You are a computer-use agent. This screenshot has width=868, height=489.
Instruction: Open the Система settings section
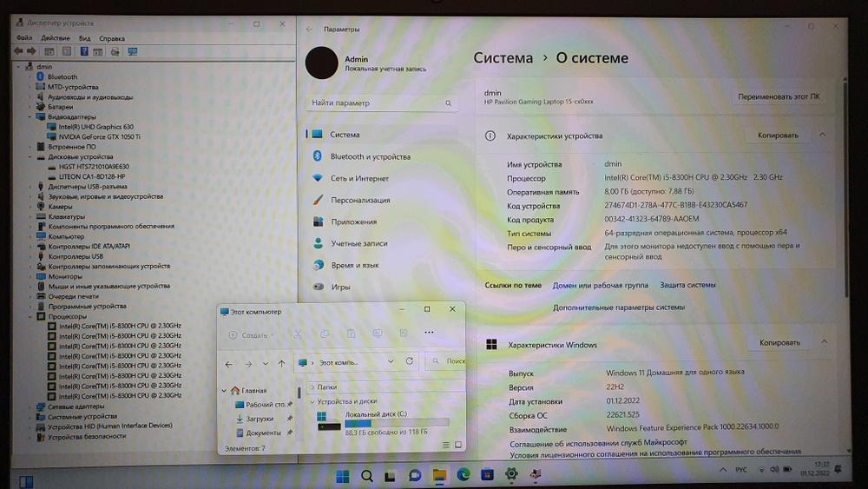(x=382, y=135)
